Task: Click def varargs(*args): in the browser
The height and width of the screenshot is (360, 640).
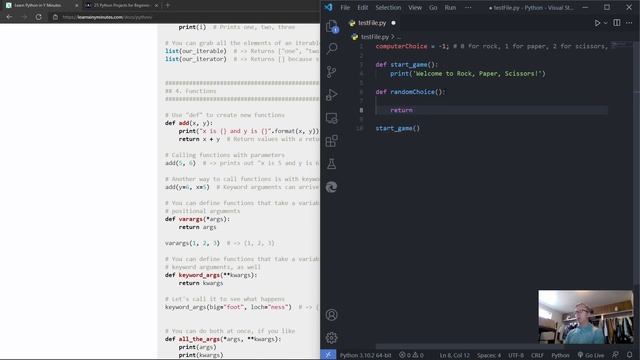Action: coord(197,219)
